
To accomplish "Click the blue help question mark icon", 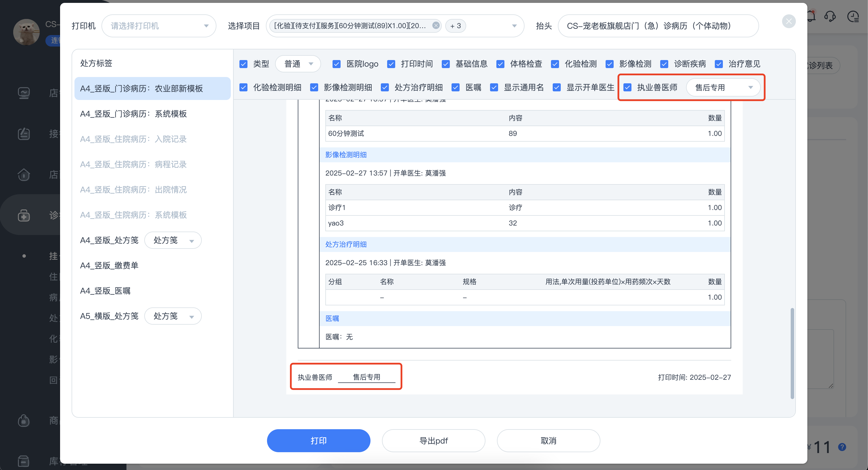I will 842,447.
